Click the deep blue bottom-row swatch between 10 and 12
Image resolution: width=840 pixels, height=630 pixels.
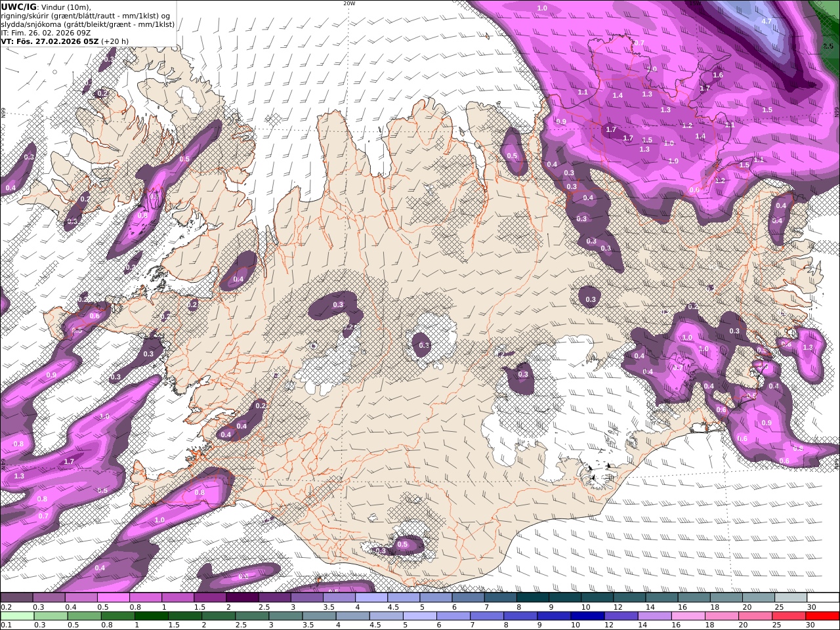(x=587, y=616)
